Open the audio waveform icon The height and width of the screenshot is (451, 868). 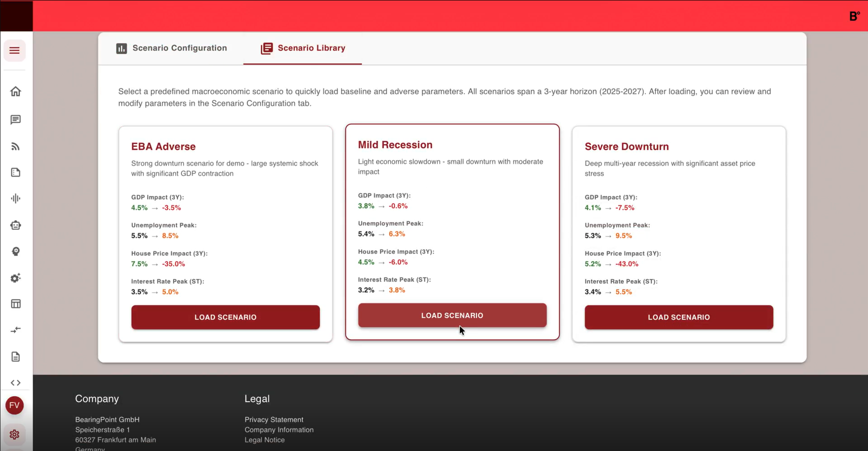point(15,198)
